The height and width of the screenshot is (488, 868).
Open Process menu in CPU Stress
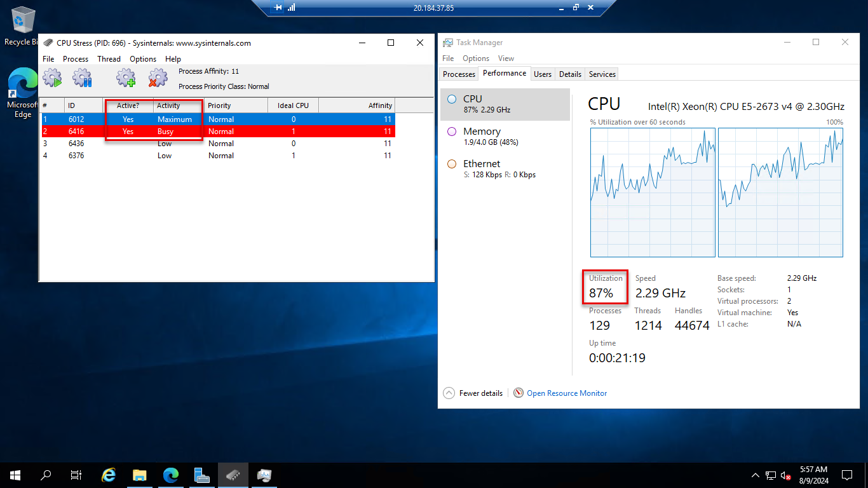click(76, 58)
